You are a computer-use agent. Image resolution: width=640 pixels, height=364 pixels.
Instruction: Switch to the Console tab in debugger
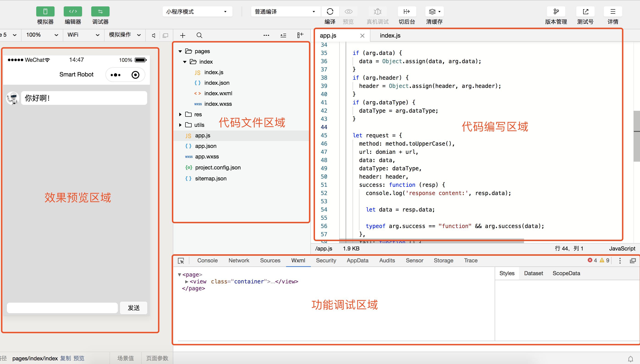(x=207, y=260)
